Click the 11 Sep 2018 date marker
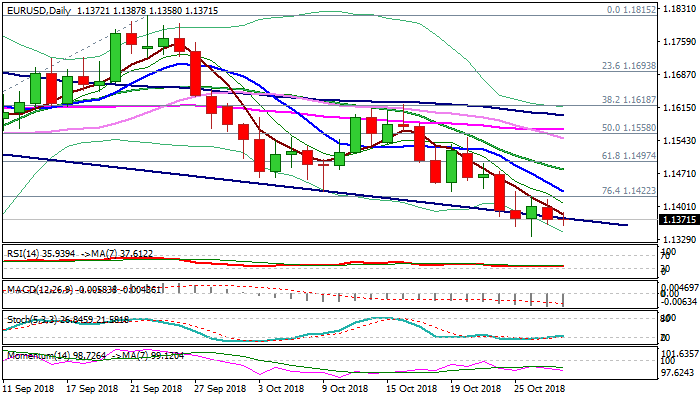 [x=28, y=388]
